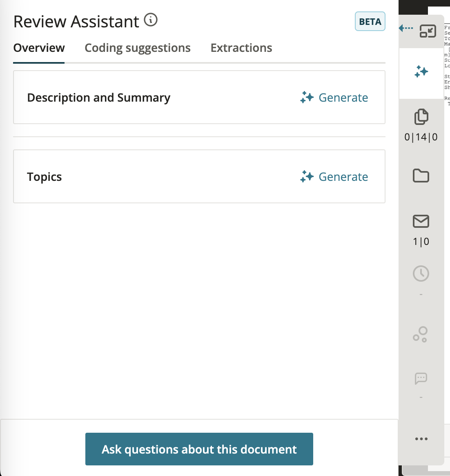Generate the Description and Summary
The height and width of the screenshot is (476, 450).
tap(343, 98)
